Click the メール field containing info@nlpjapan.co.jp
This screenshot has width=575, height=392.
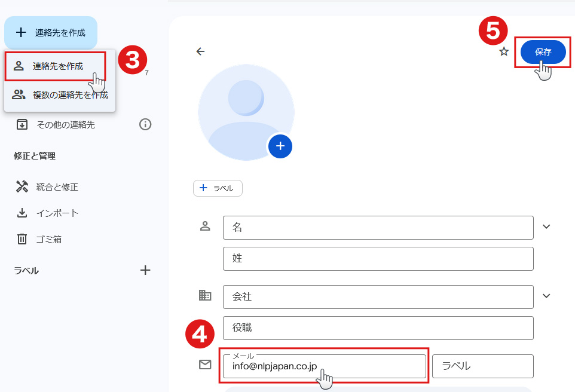323,366
